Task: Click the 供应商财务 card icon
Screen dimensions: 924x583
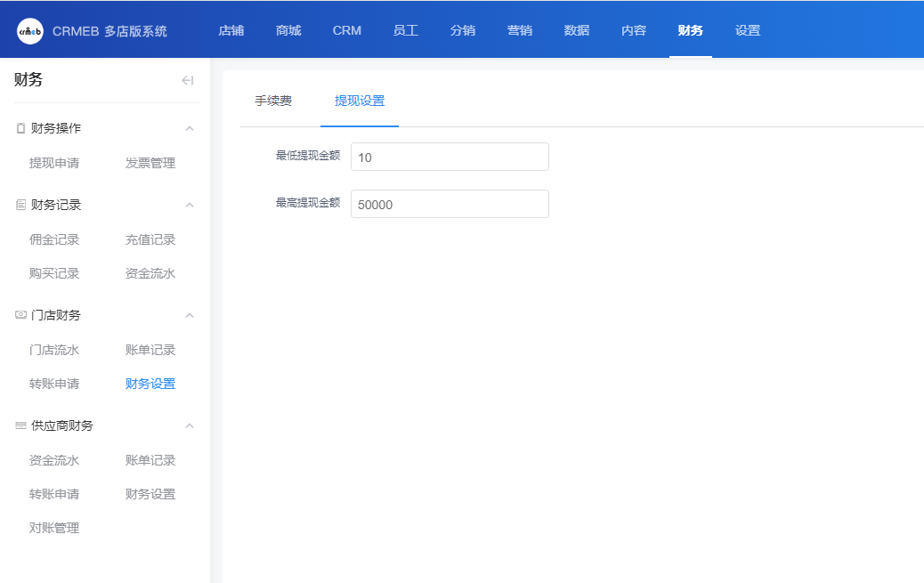Action: (20, 425)
